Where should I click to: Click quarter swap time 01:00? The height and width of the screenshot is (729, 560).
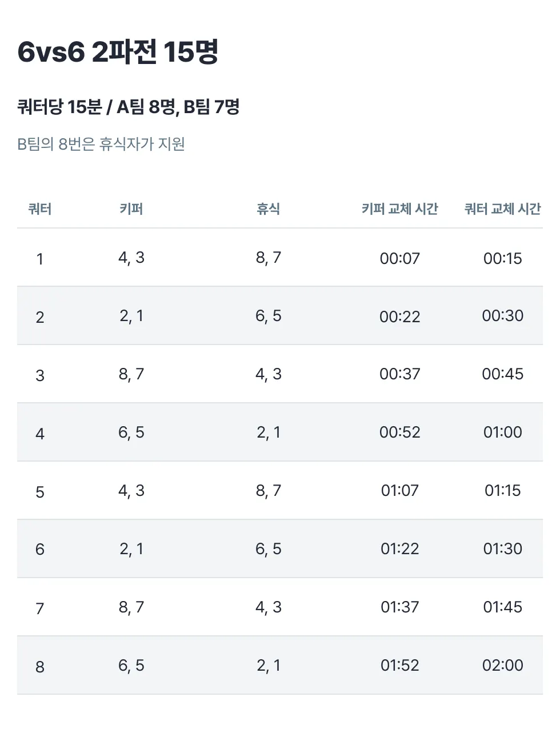pos(503,432)
